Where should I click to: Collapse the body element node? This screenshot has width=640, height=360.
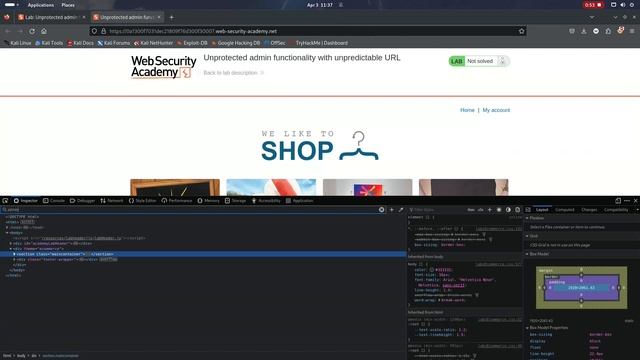[x=7, y=233]
